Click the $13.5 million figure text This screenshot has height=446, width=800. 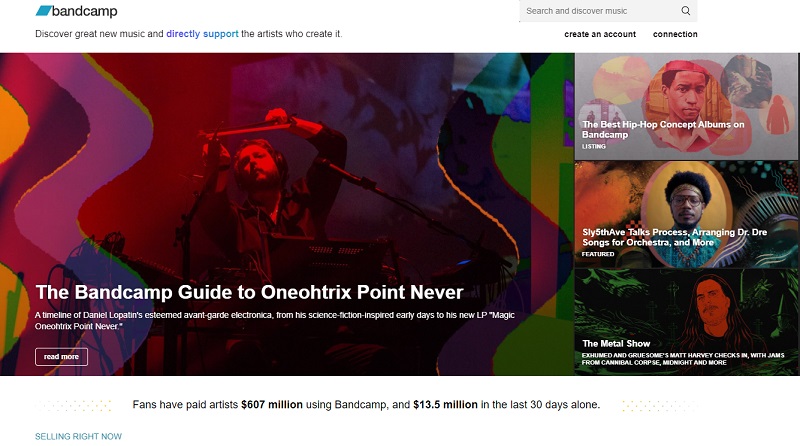(x=445, y=405)
